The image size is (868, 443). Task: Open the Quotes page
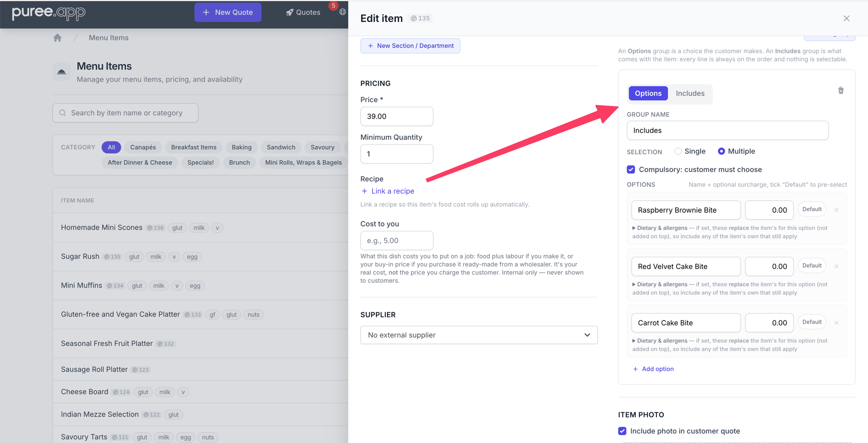click(303, 12)
